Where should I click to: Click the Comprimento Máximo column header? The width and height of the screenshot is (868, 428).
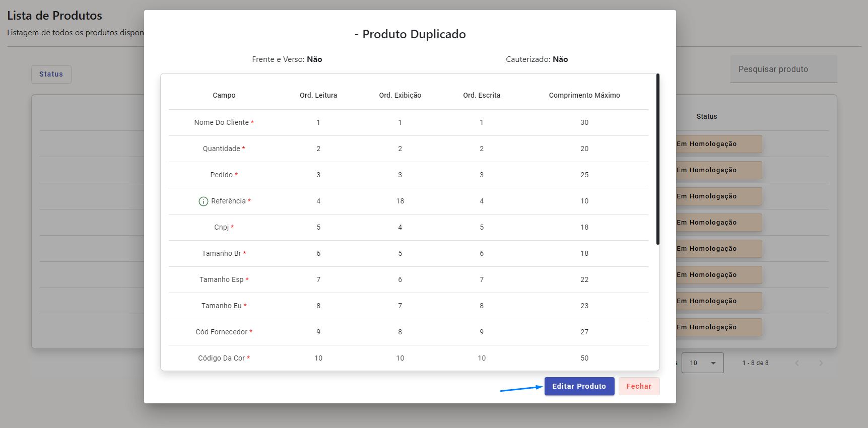[x=584, y=95]
